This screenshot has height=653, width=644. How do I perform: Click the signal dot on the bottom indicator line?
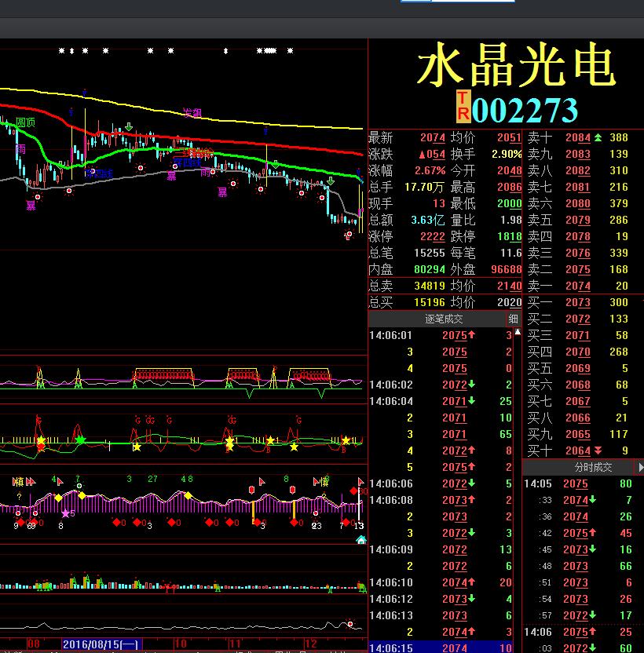pyautogui.click(x=350, y=623)
